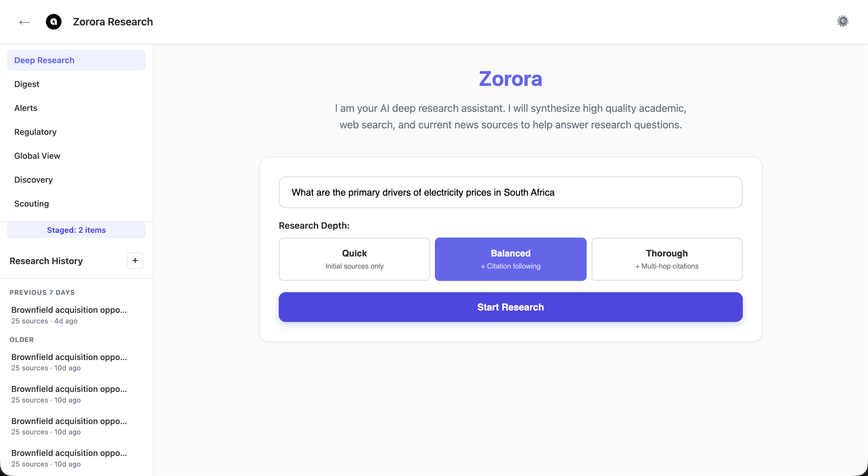868x476 pixels.
Task: Open the 4d ago Brownfield acquisition research
Action: pyautogui.click(x=69, y=315)
